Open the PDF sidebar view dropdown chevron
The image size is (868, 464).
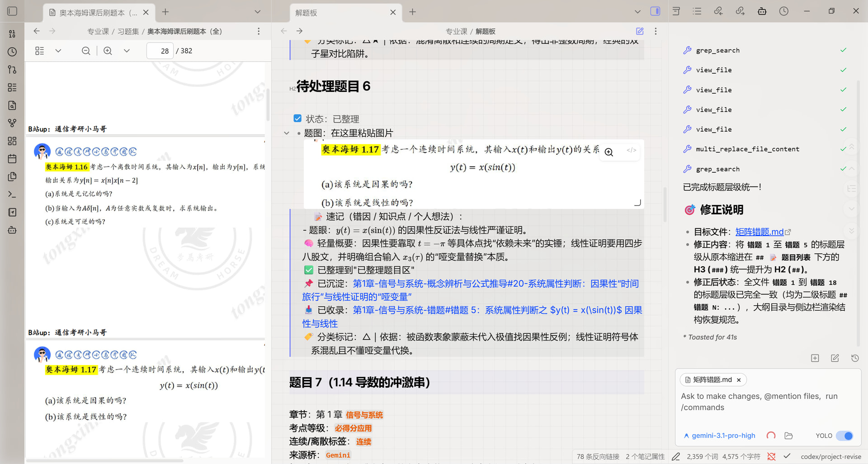(x=58, y=51)
